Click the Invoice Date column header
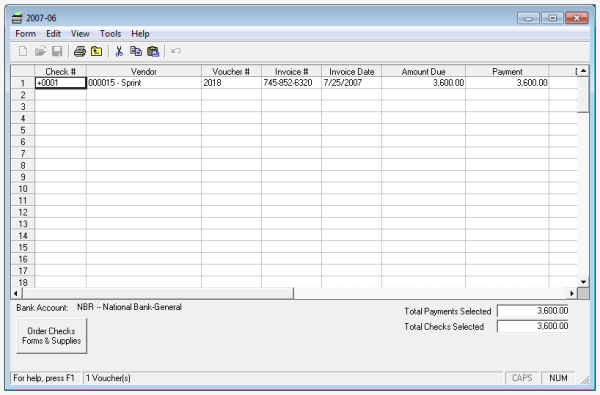Viewport: 600px width, 395px height. (x=351, y=71)
